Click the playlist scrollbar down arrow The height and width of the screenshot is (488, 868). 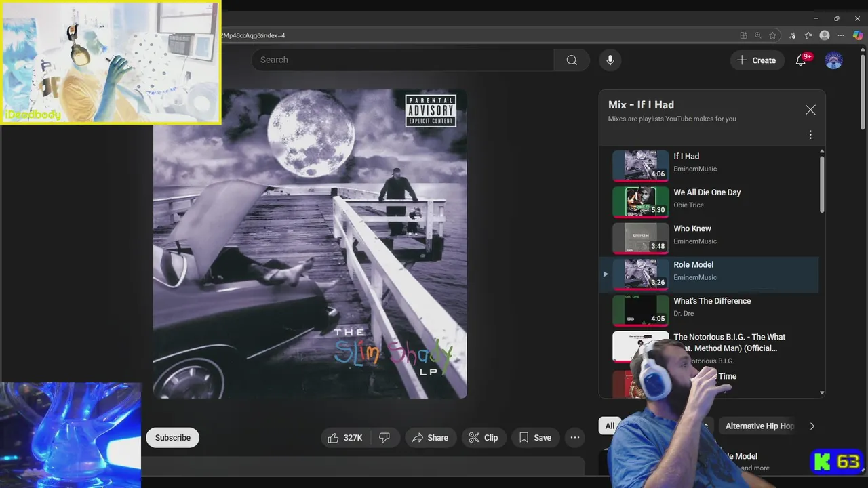click(x=822, y=393)
